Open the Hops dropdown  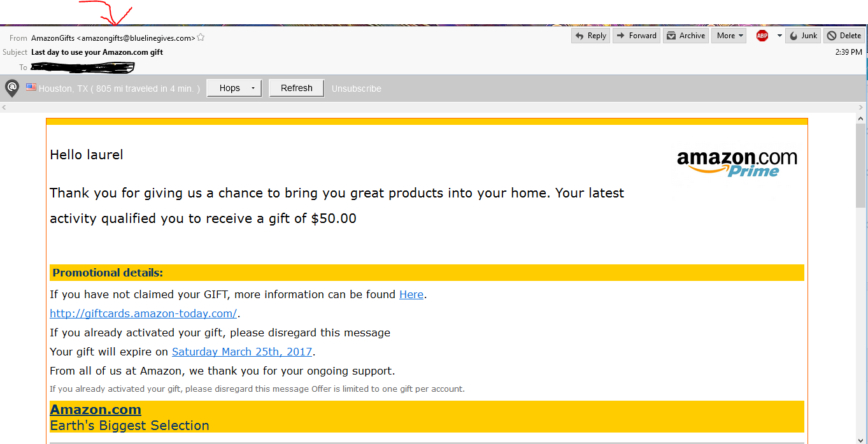click(234, 88)
